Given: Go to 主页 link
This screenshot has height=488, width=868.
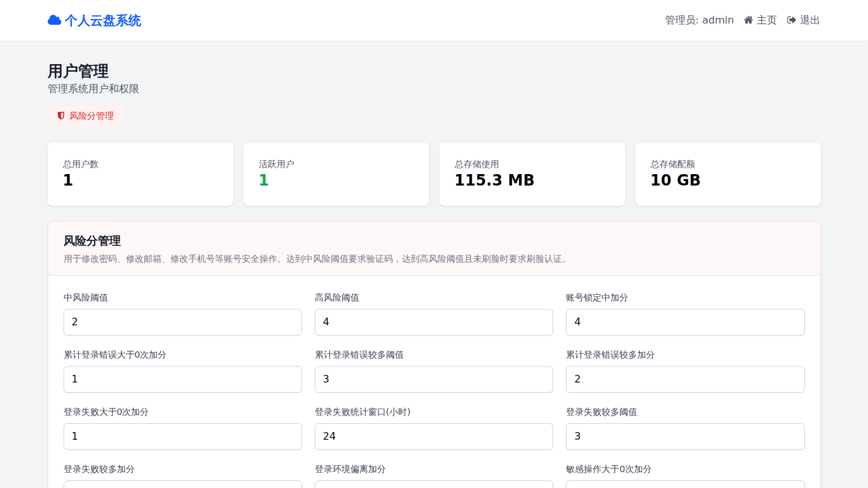Looking at the screenshot, I should (761, 20).
